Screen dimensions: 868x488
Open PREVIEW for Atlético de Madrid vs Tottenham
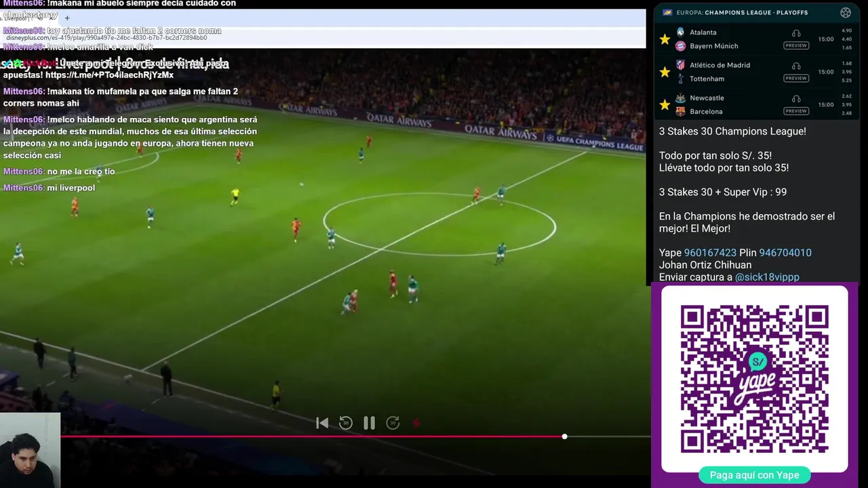[796, 78]
